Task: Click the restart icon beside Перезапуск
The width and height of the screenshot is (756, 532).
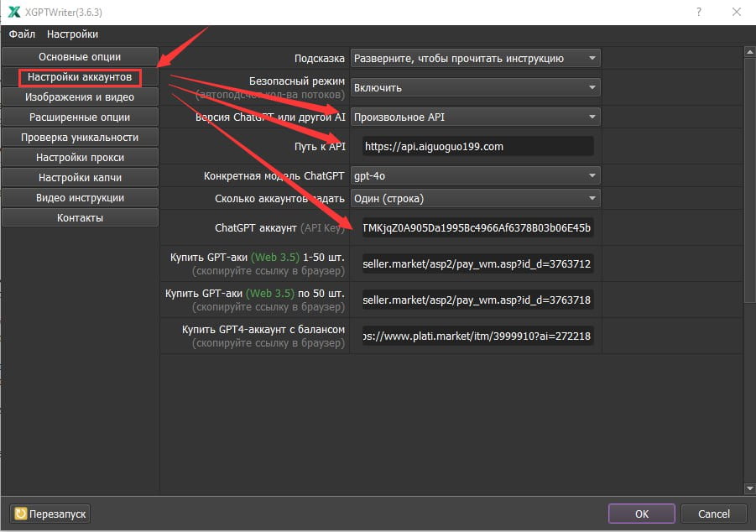Action: (x=21, y=514)
